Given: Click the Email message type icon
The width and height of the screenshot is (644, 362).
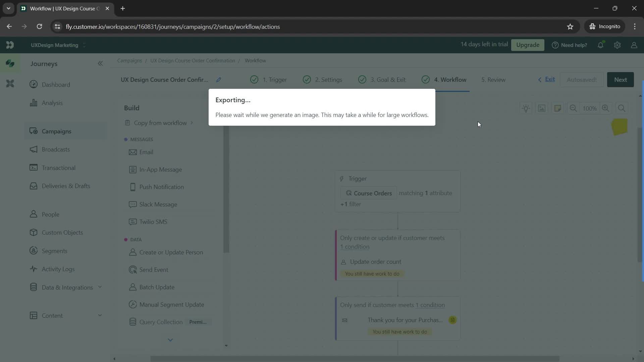Looking at the screenshot, I should click(132, 152).
